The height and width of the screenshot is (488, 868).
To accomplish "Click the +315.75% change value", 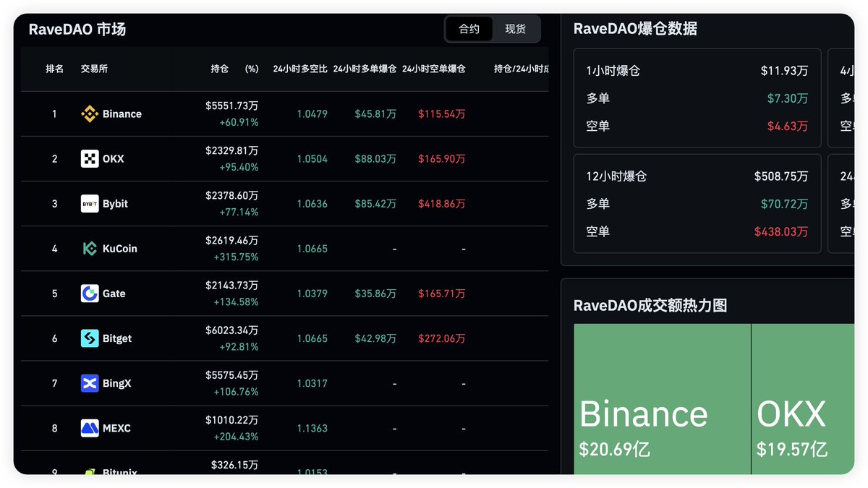I will [x=236, y=257].
